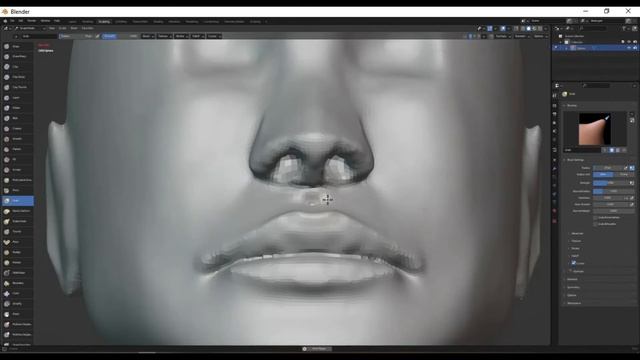Select the Multi-plane Scrape brush
Screen dimensions: 640x360
[17, 180]
